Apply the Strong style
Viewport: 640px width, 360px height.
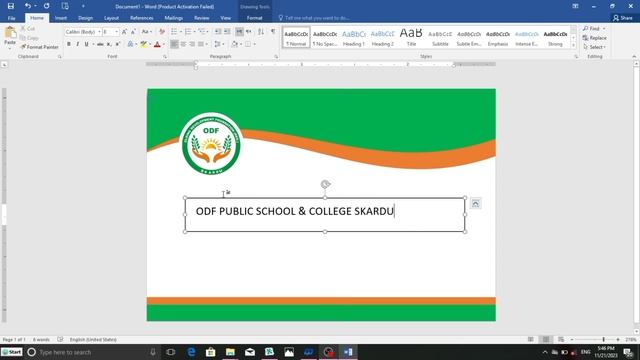click(555, 38)
